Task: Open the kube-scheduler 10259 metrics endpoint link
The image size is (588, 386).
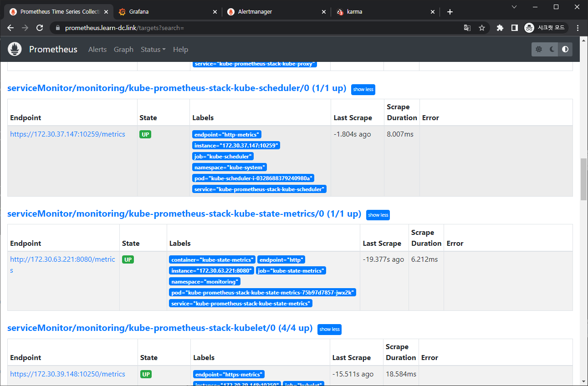Action: 67,134
